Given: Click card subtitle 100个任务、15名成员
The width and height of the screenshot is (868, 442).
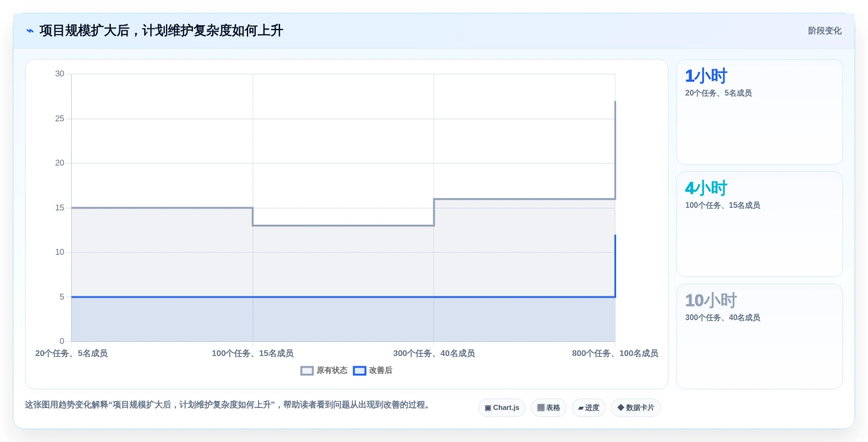Looking at the screenshot, I should click(722, 206).
